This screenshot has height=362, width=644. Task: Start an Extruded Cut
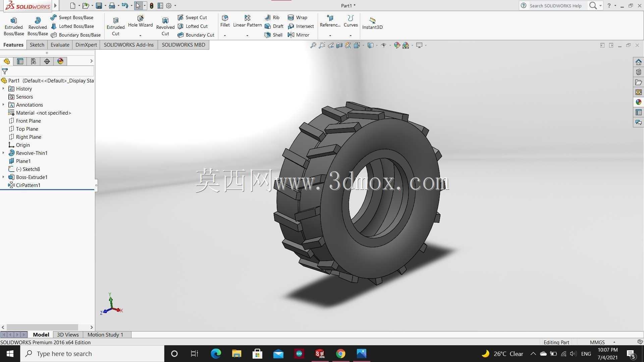(115, 26)
